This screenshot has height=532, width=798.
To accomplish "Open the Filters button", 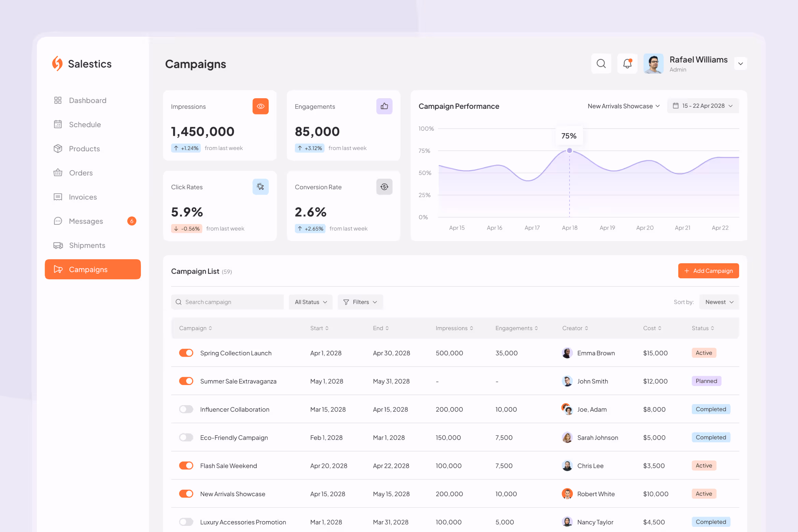I will point(360,302).
